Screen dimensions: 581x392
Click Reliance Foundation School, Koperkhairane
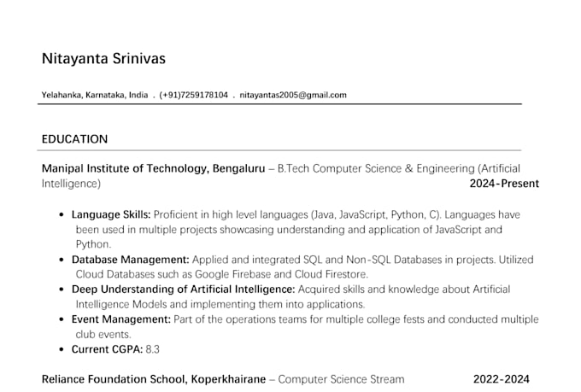tap(154, 379)
